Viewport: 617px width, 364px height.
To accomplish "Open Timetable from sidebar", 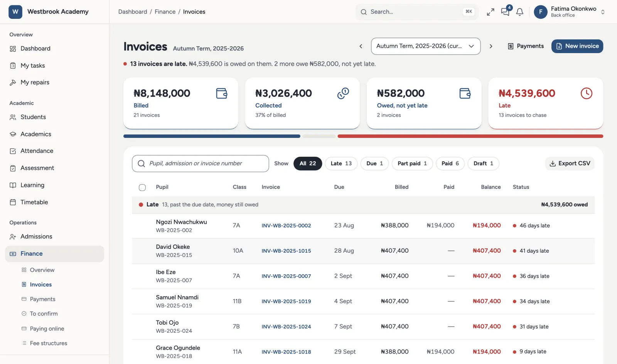I will (55, 202).
